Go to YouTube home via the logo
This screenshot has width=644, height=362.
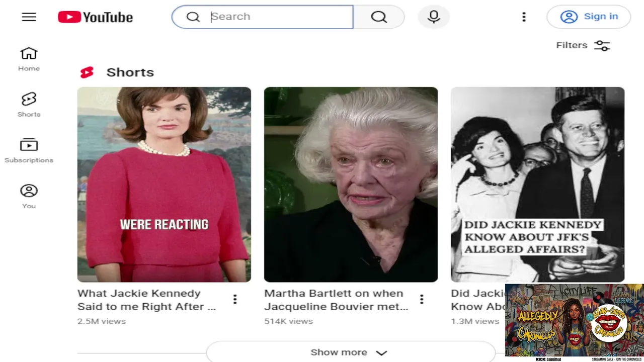[x=96, y=17]
